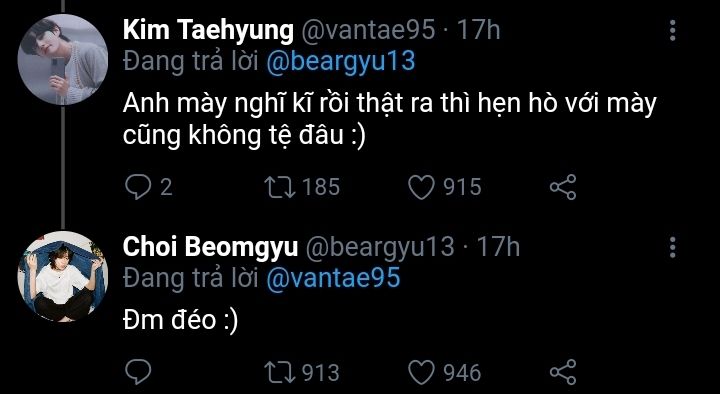Retweet Choi Beomgyu's tweet with 913 retweets

coord(280,372)
